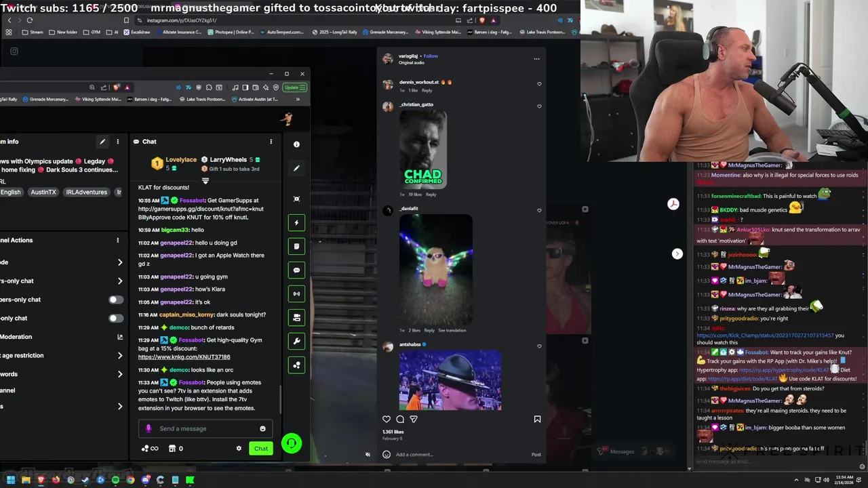Click note page icon in Kick sidebar
The image size is (868, 488).
[x=296, y=246]
